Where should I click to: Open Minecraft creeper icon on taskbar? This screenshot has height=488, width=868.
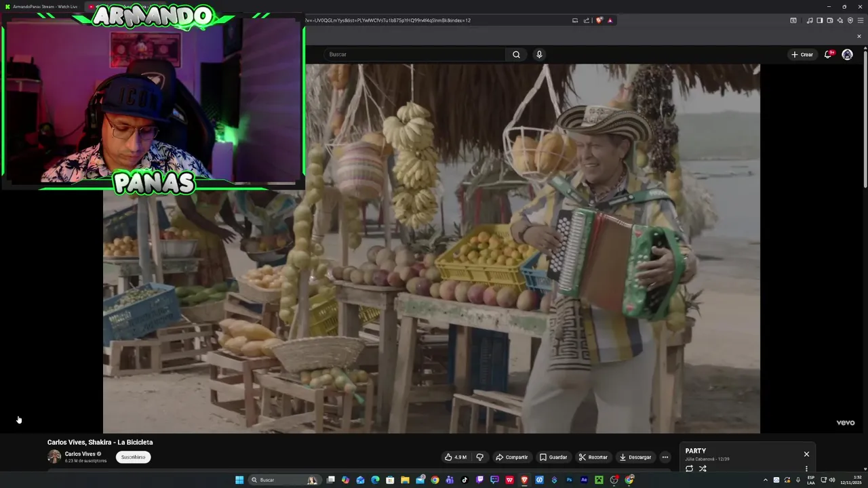599,480
